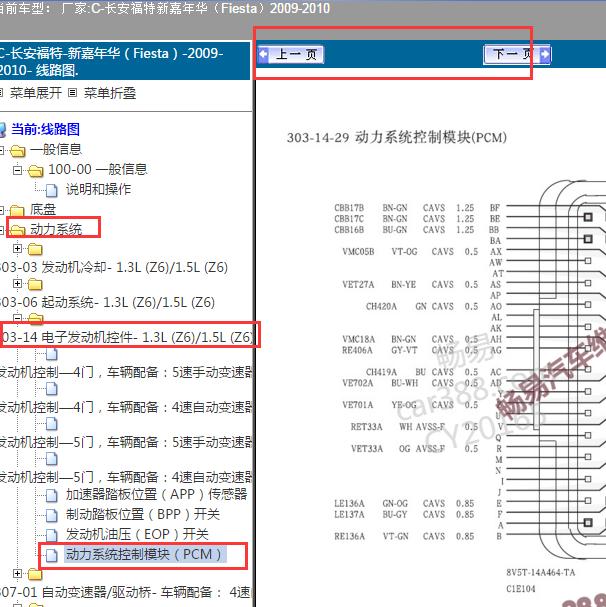The image size is (606, 607).
Task: Click page icon beside 制动踏板位置（BPP）开关
Action: (x=52, y=515)
